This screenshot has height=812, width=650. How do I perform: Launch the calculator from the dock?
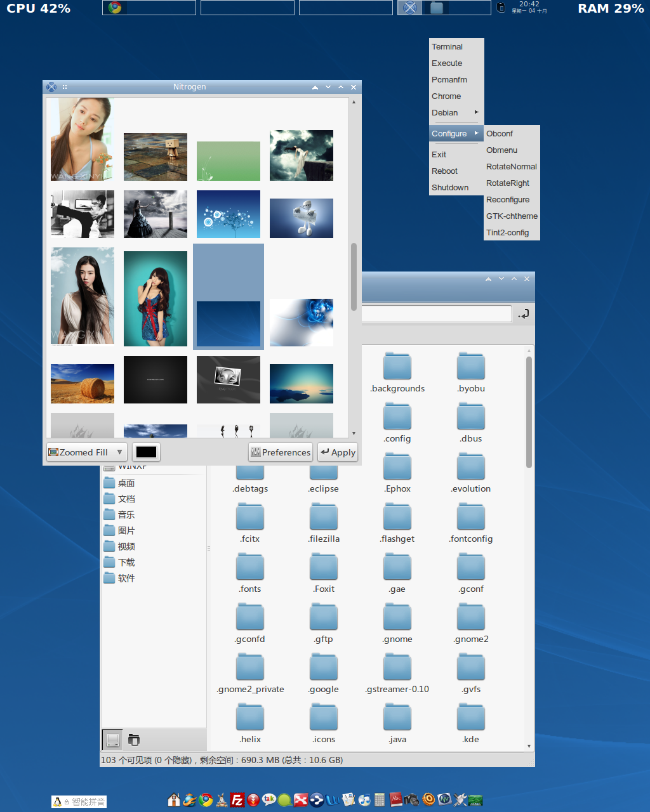pyautogui.click(x=380, y=800)
